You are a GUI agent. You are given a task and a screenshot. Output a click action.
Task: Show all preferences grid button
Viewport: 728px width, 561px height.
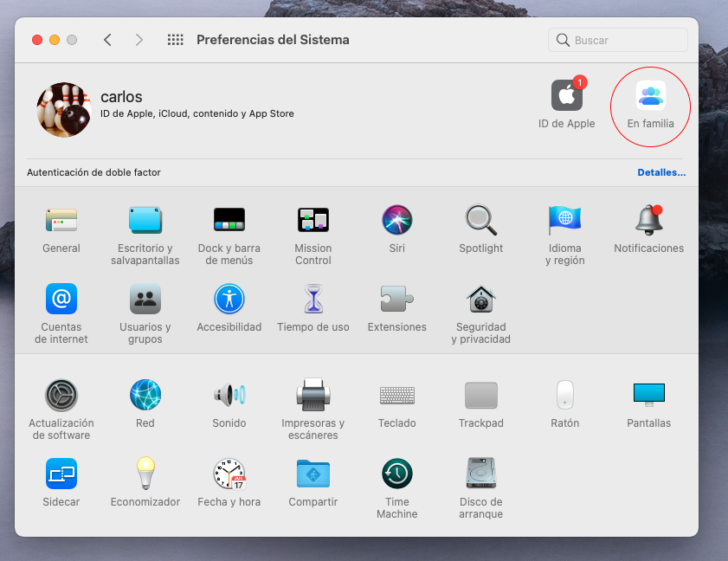(x=176, y=40)
